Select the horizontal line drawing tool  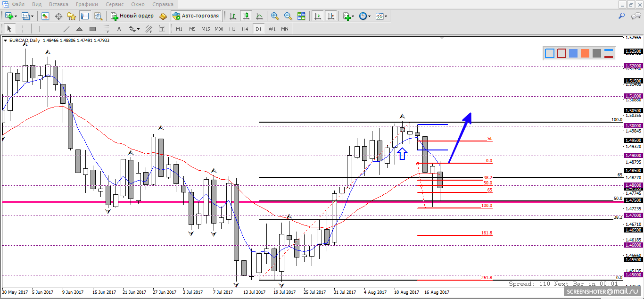pyautogui.click(x=53, y=29)
